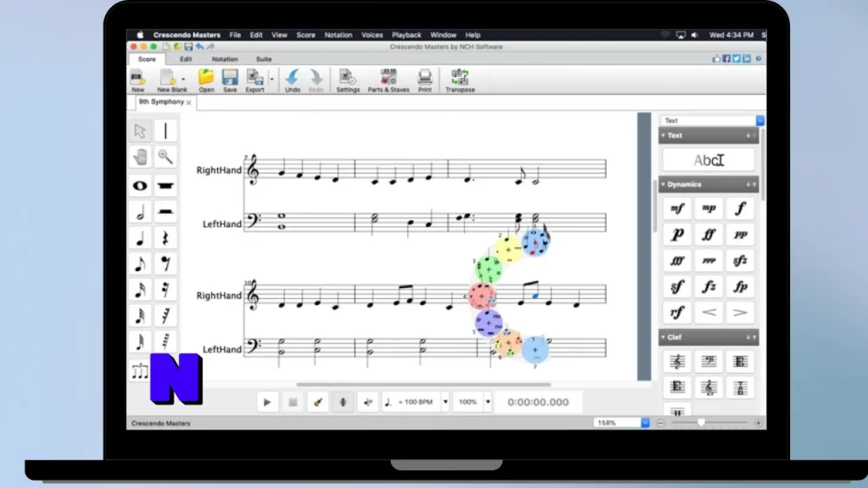Choose the eighth note tool
This screenshot has height=488, width=868.
[x=140, y=264]
